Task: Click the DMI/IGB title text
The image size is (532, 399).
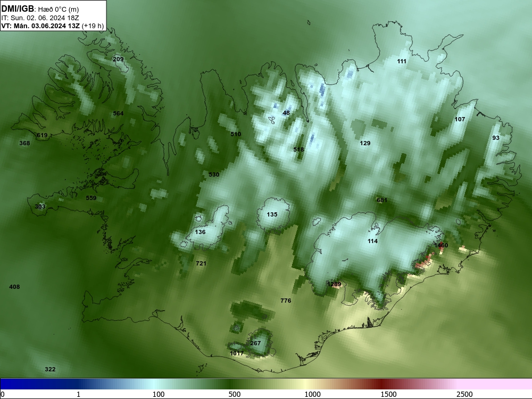Action: [18, 9]
